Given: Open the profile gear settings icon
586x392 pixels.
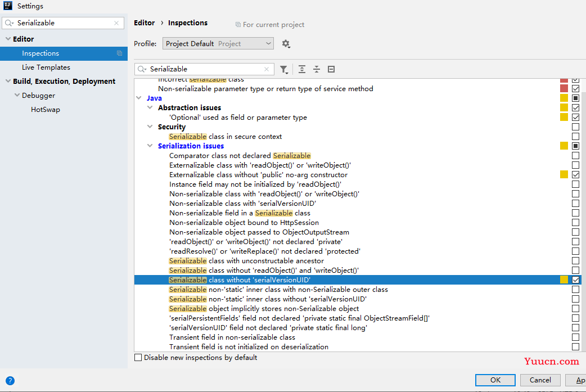Looking at the screenshot, I should [286, 44].
